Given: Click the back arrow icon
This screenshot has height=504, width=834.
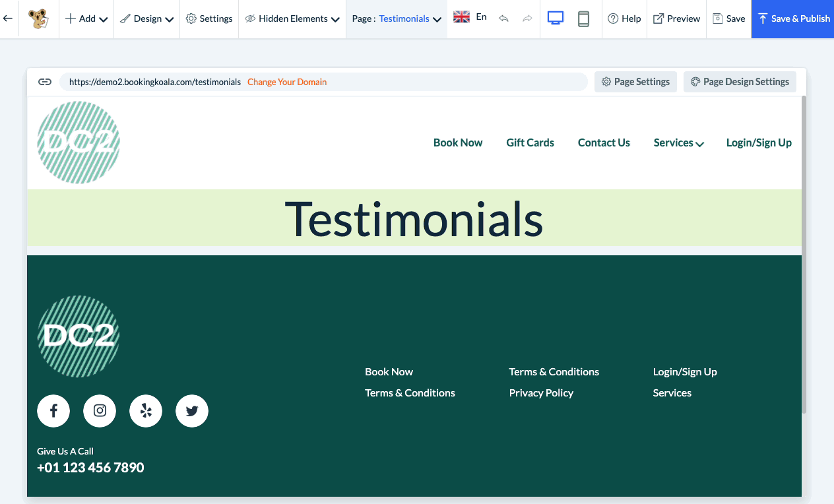Looking at the screenshot, I should [8, 18].
